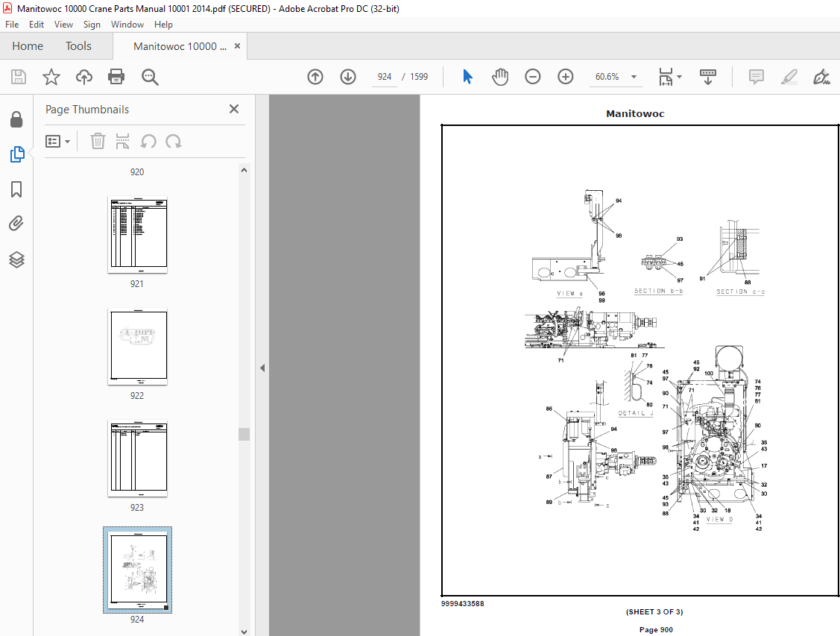The height and width of the screenshot is (636, 840).
Task: Toggle Page Thumbnails sidebar icon
Action: pyautogui.click(x=17, y=154)
